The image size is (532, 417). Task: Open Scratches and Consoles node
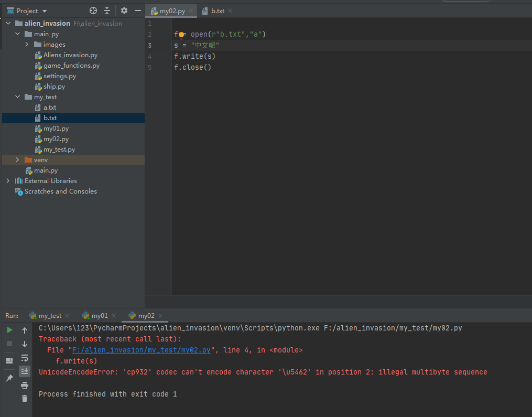coord(60,191)
